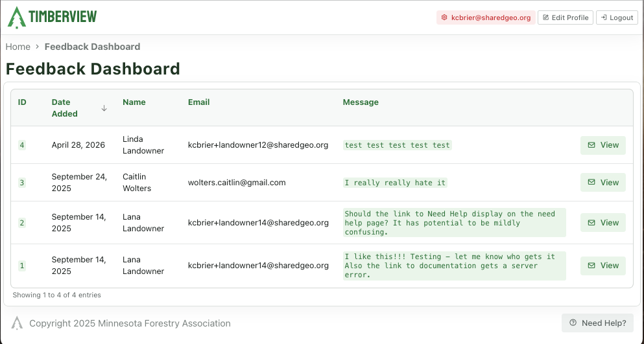View feedback entry with ID 1
The width and height of the screenshot is (644, 344).
coord(603,266)
